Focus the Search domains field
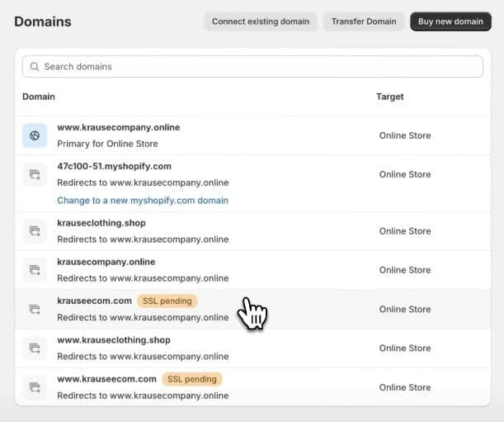The height and width of the screenshot is (422, 504). coord(252,67)
